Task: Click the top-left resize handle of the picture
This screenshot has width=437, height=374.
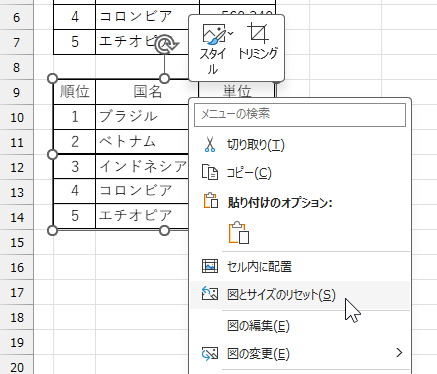Action: [53, 79]
